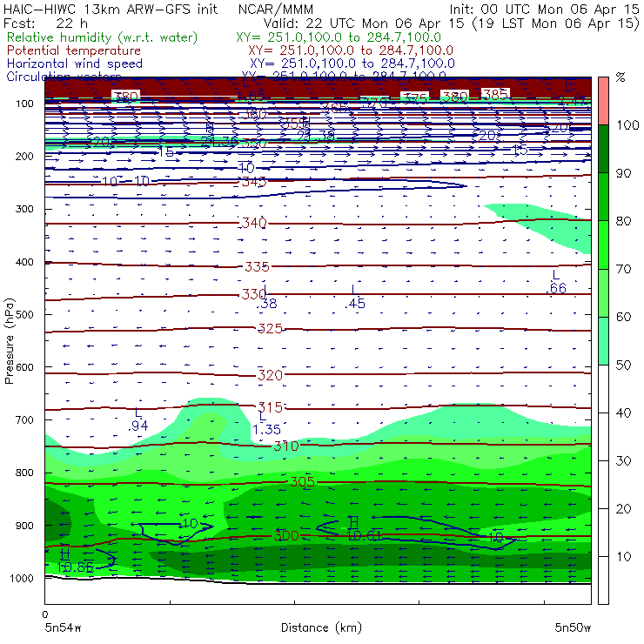Click the 335 potential temperature contour label
Viewport: 644px width, 644px height.
[x=257, y=267]
